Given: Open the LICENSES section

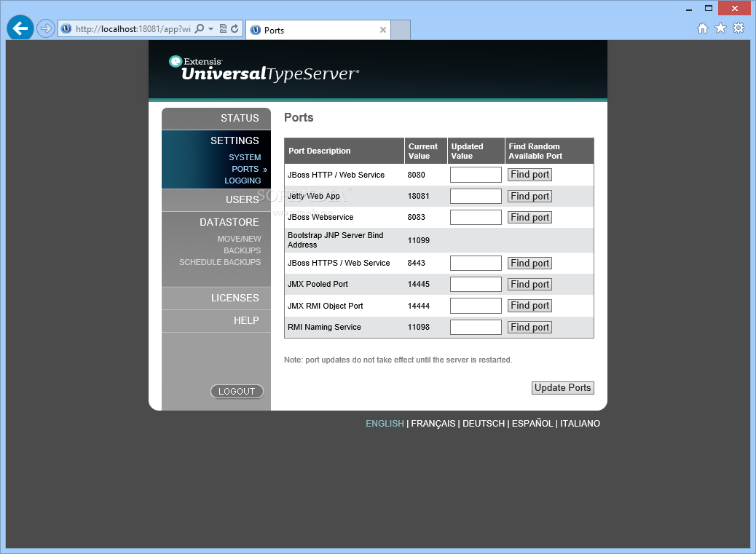Looking at the screenshot, I should point(235,298).
